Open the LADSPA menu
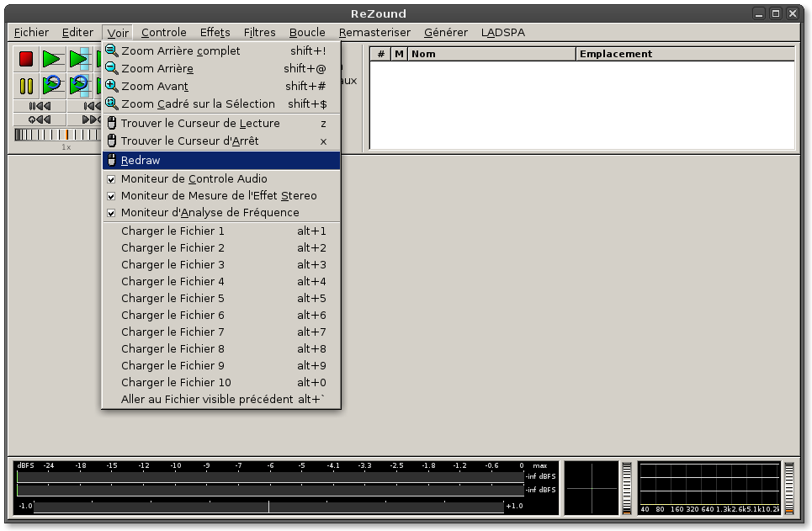 [x=503, y=33]
